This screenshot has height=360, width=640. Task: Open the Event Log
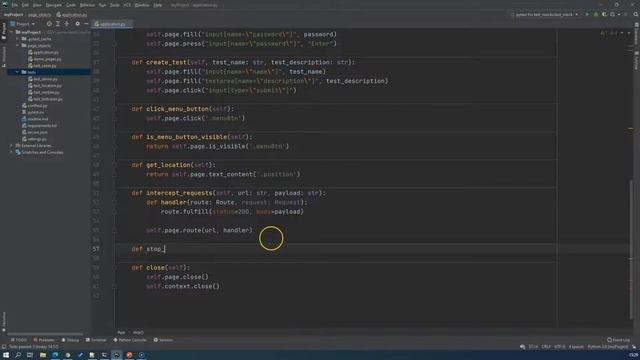coord(618,340)
